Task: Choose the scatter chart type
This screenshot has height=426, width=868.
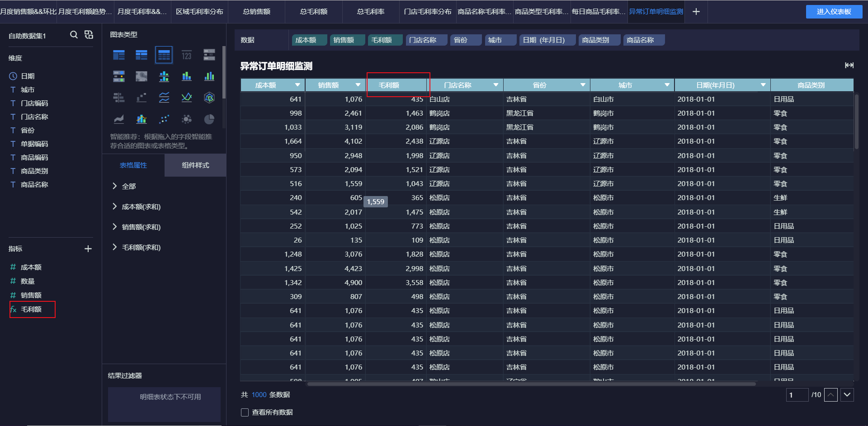Action: pyautogui.click(x=164, y=119)
